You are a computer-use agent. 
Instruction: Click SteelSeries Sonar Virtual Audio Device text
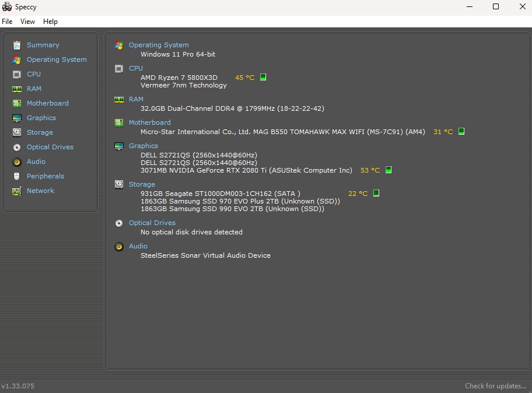205,255
